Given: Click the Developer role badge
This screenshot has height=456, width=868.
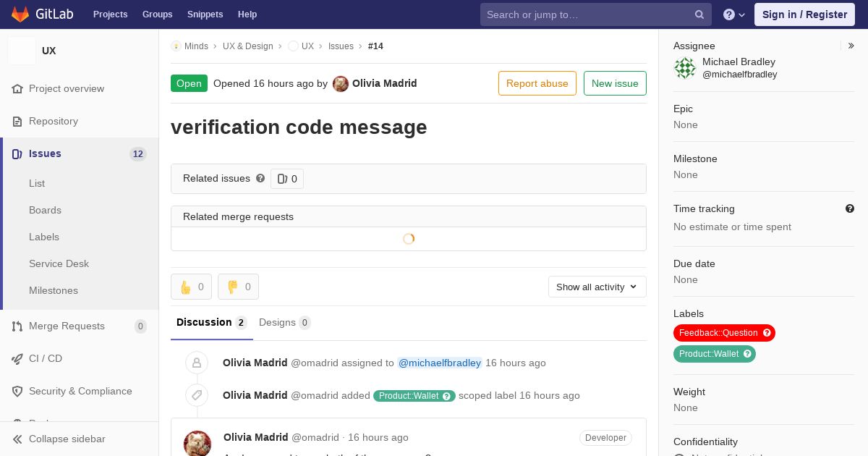Looking at the screenshot, I should pos(605,438).
